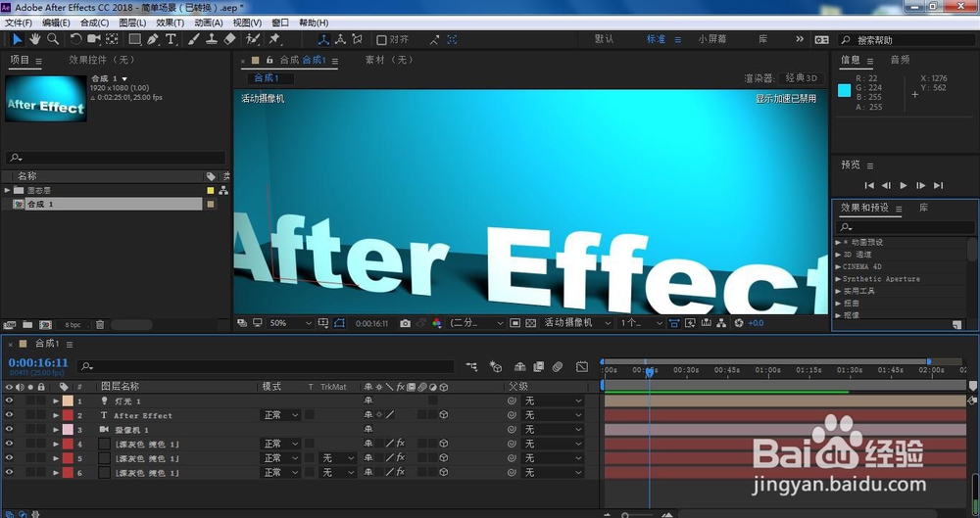The image size is (980, 518).
Task: Hide layer 4 eye toggle
Action: (9, 444)
